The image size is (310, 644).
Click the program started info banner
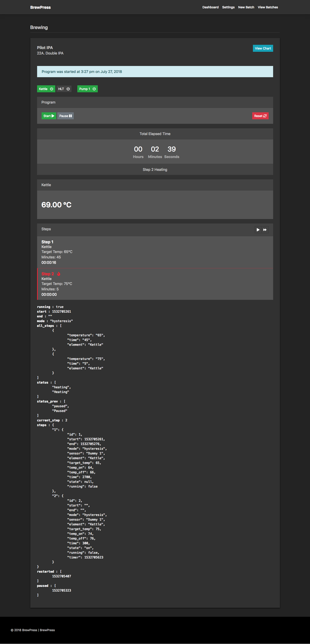point(155,72)
